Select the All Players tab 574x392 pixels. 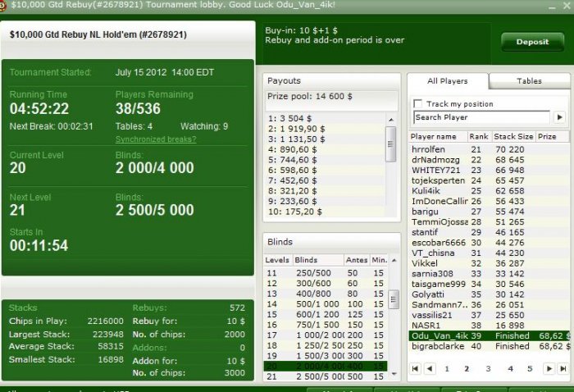(448, 81)
